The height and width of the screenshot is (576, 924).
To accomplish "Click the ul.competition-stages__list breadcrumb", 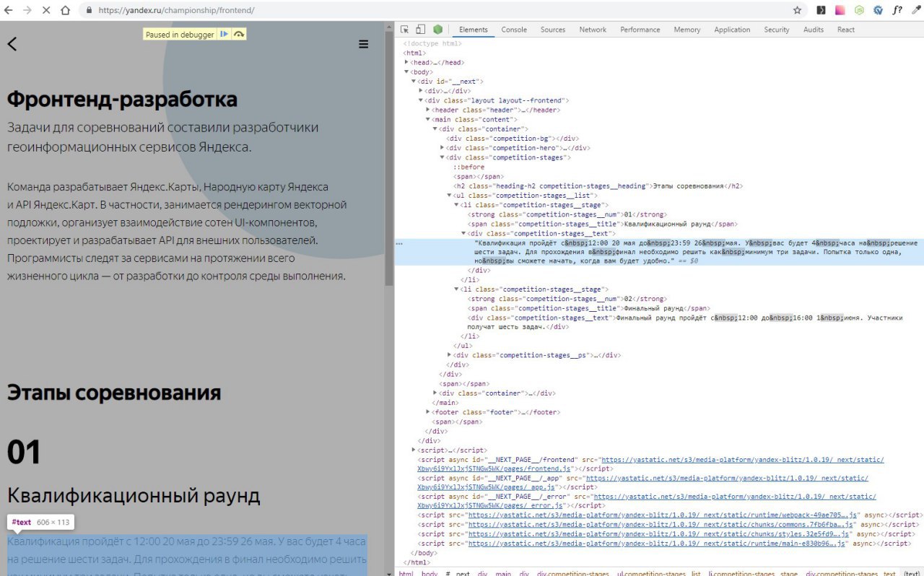I will pyautogui.click(x=658, y=573).
